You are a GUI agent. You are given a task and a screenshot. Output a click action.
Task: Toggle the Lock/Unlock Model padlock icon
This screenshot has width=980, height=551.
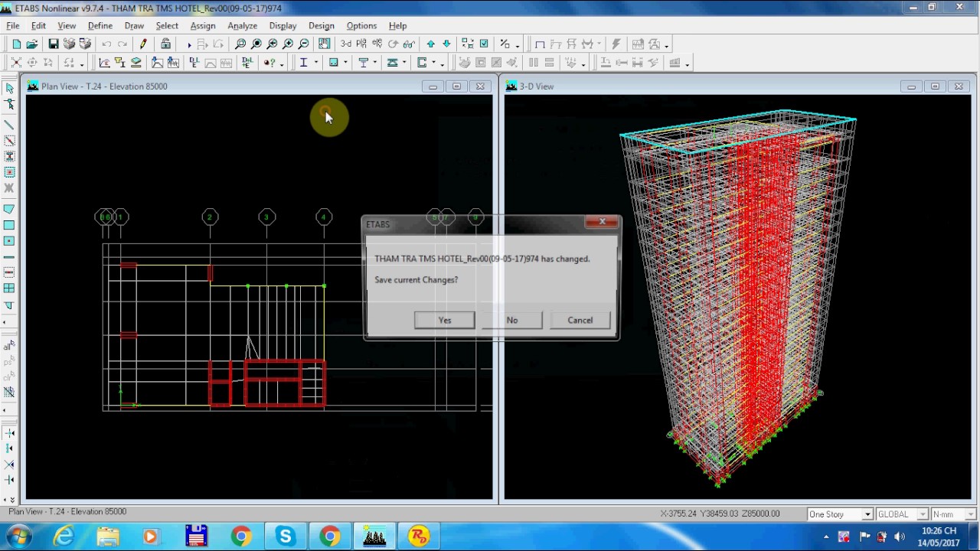pyautogui.click(x=165, y=44)
